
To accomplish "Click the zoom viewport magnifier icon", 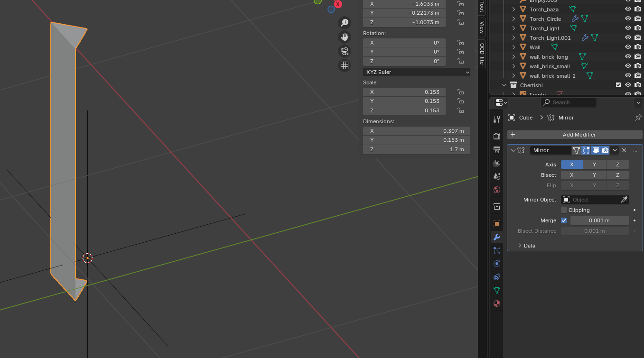I will (x=345, y=23).
